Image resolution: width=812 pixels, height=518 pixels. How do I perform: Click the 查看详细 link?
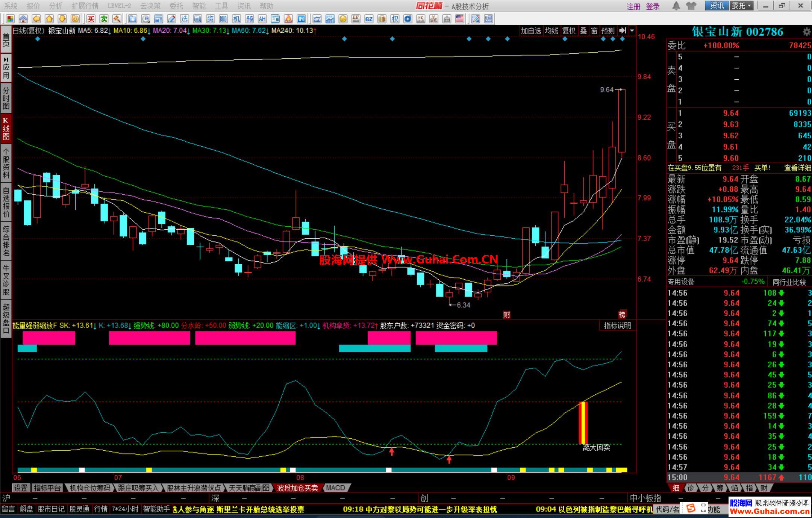[797, 168]
